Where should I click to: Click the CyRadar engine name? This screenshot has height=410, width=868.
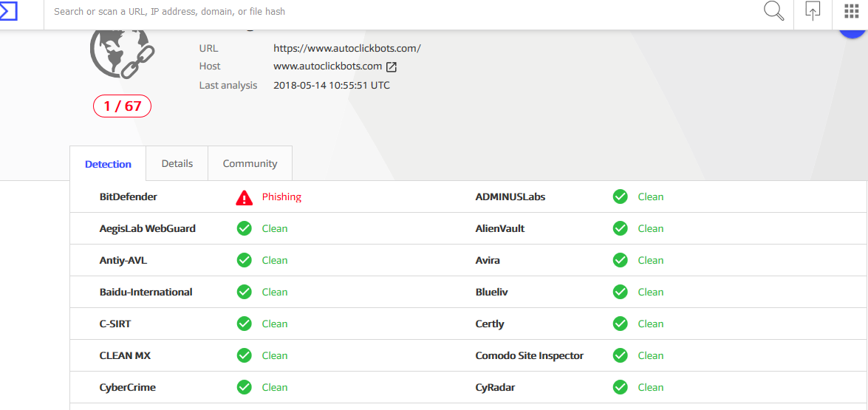(496, 387)
